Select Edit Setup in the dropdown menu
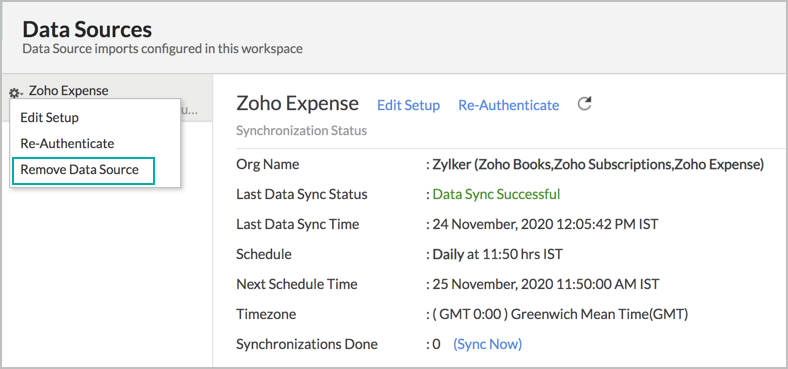788x369 pixels. [49, 118]
